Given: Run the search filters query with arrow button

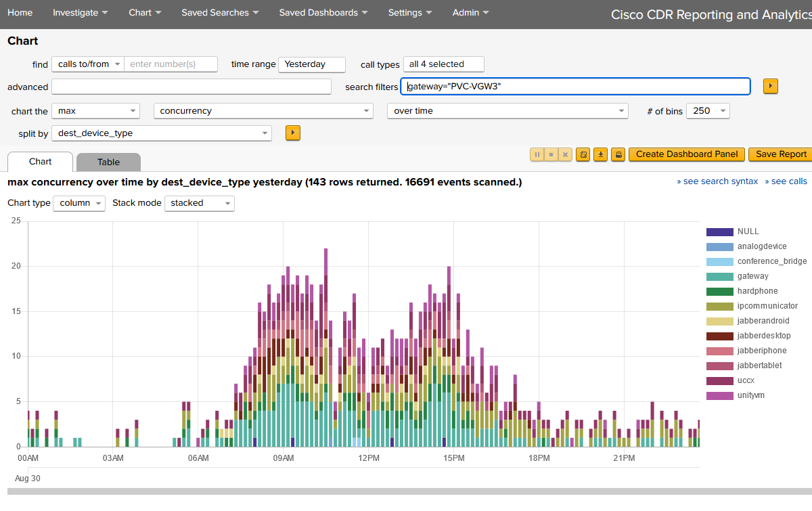Looking at the screenshot, I should tap(770, 86).
